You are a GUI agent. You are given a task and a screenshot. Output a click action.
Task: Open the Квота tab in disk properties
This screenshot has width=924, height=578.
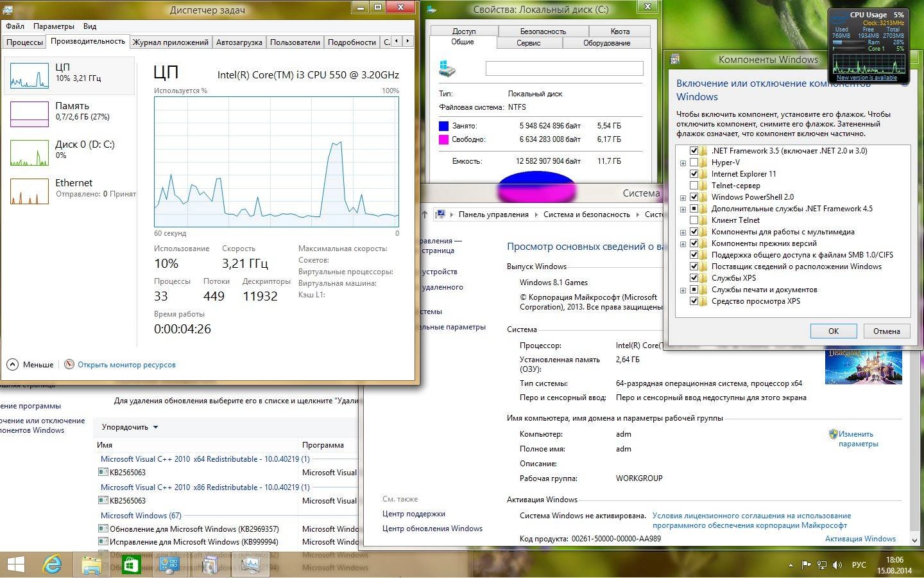(620, 31)
